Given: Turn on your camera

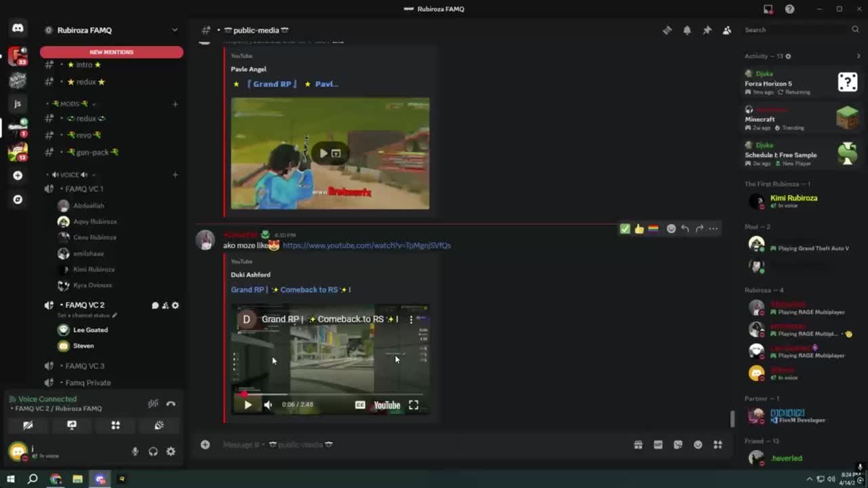Looking at the screenshot, I should [x=28, y=425].
